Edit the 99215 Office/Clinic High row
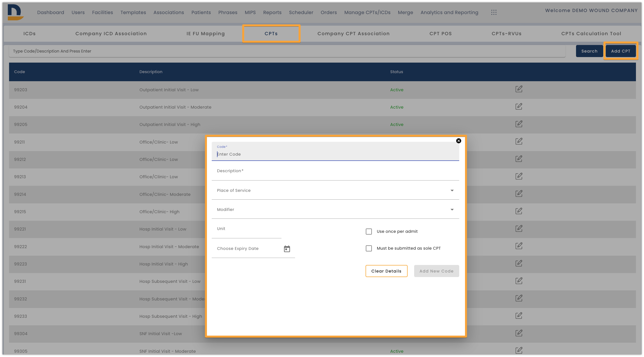This screenshot has width=644, height=357. click(x=519, y=211)
